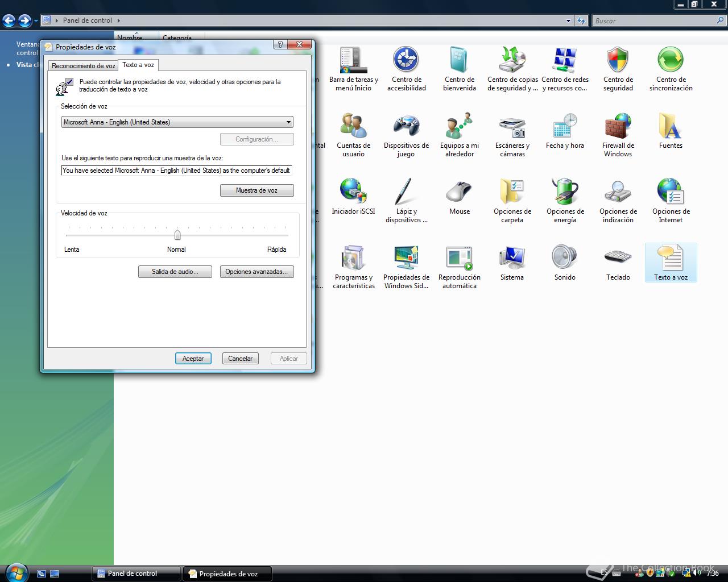The height and width of the screenshot is (582, 728).
Task: Open Equipos a mi alrededor icon
Action: point(459,135)
